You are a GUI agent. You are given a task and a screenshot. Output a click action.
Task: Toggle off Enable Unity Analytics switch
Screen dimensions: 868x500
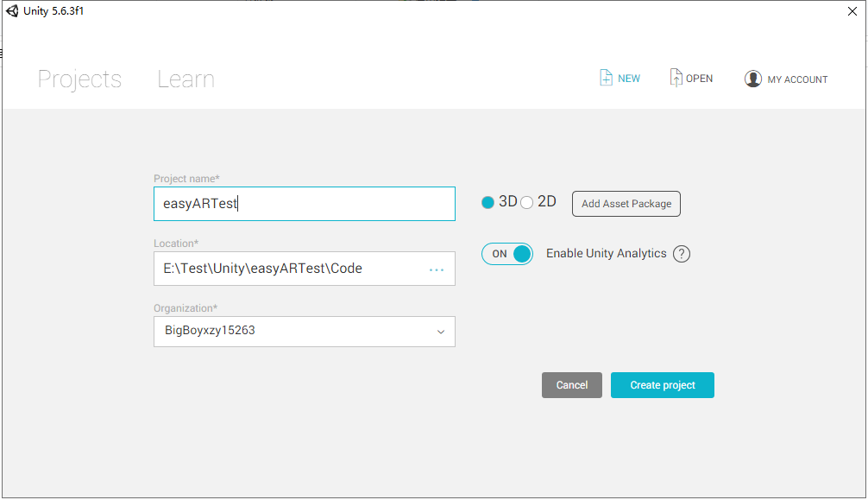coord(507,254)
